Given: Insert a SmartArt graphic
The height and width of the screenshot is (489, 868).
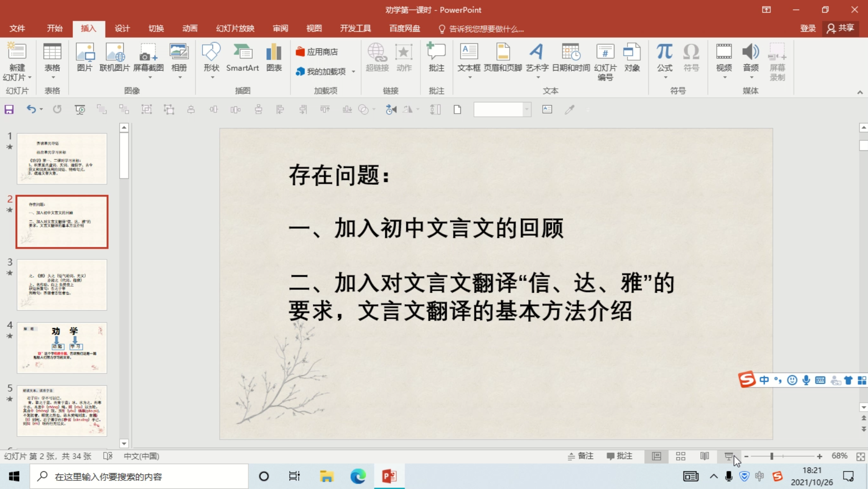Looking at the screenshot, I should (242, 59).
